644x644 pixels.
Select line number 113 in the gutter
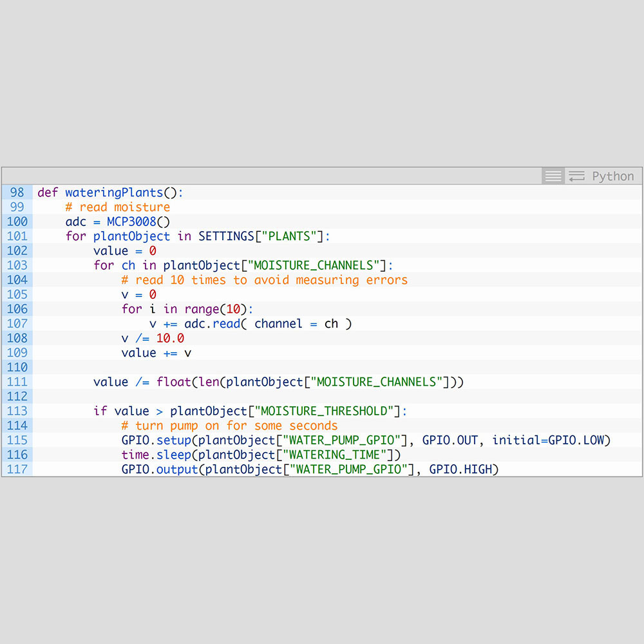click(17, 411)
